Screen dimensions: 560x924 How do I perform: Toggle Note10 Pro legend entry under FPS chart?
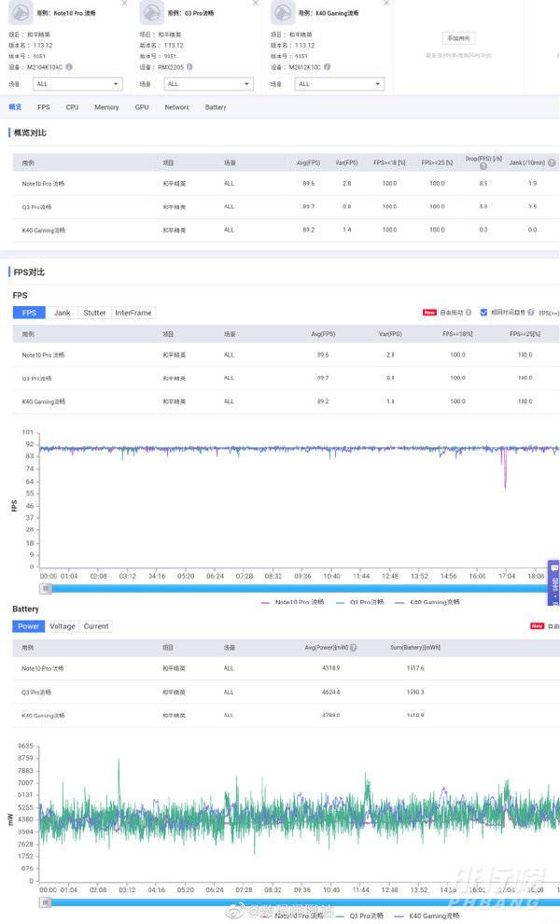pos(292,602)
